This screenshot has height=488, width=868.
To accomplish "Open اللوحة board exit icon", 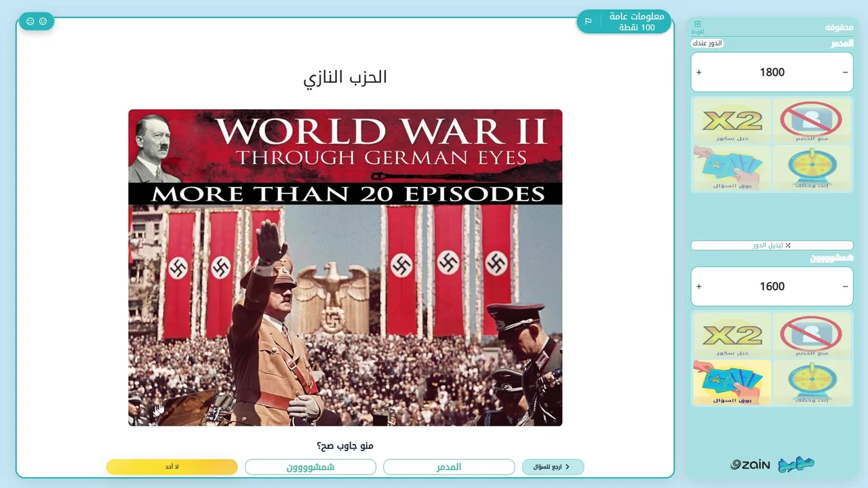I will point(697,27).
